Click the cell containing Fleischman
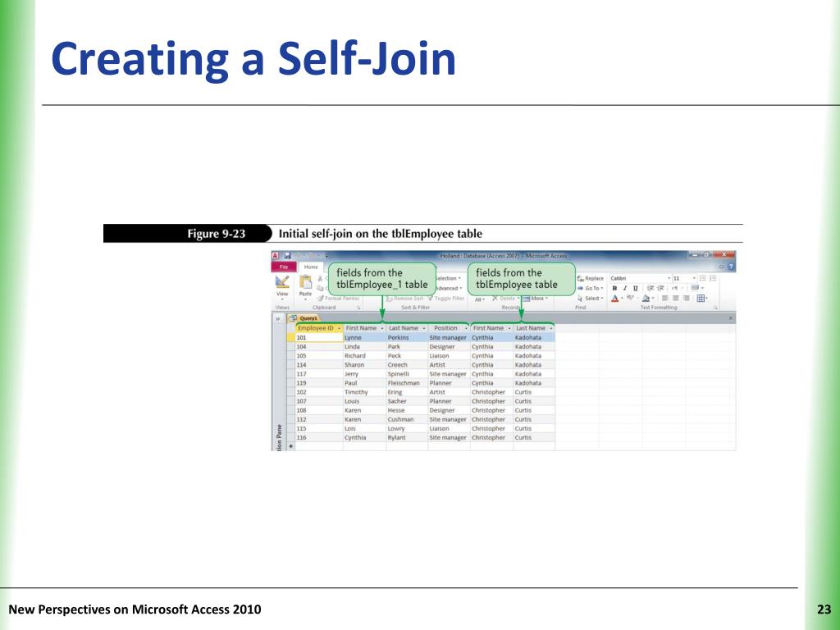 coord(407,384)
